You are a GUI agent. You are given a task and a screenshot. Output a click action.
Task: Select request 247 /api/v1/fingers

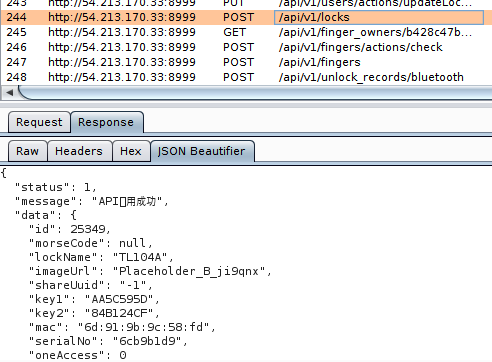[246, 62]
